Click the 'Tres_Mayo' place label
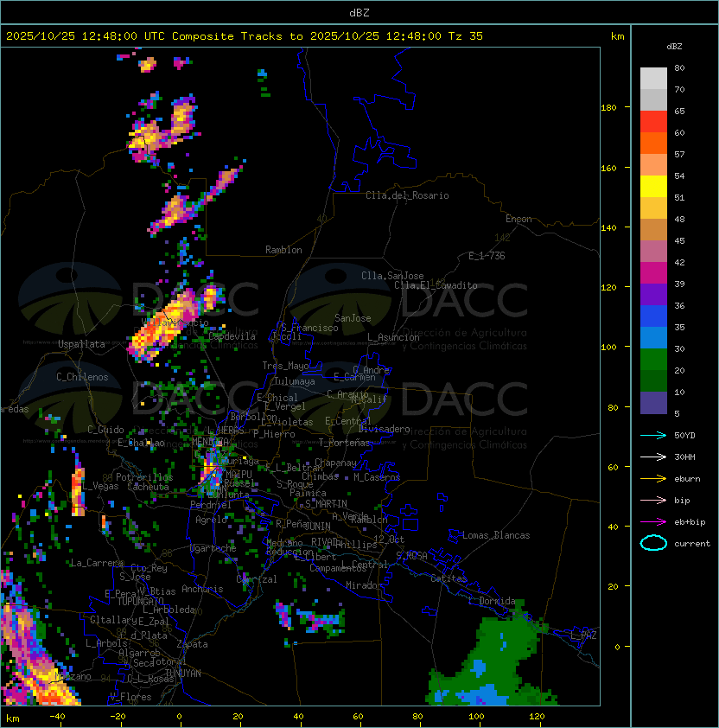This screenshot has width=719, height=728. tap(285, 366)
